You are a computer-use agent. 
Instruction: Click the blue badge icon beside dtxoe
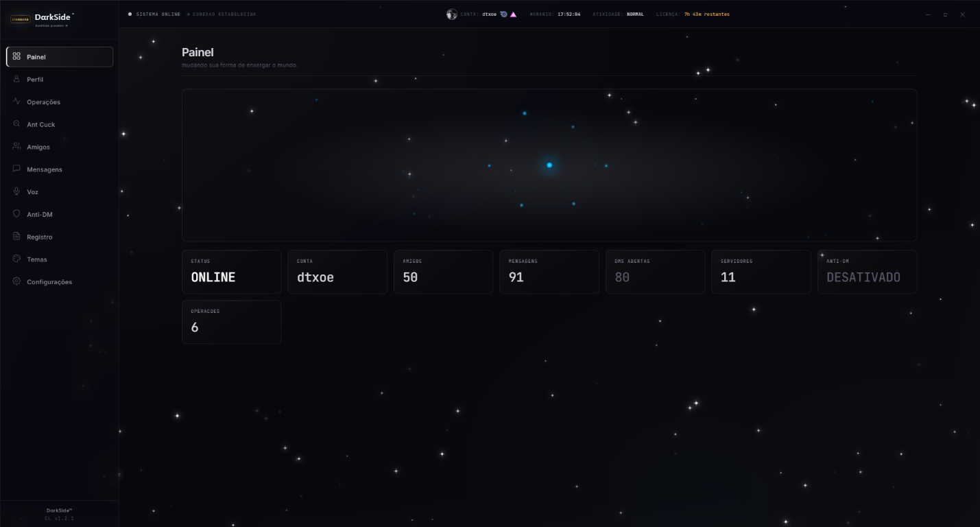click(x=503, y=14)
